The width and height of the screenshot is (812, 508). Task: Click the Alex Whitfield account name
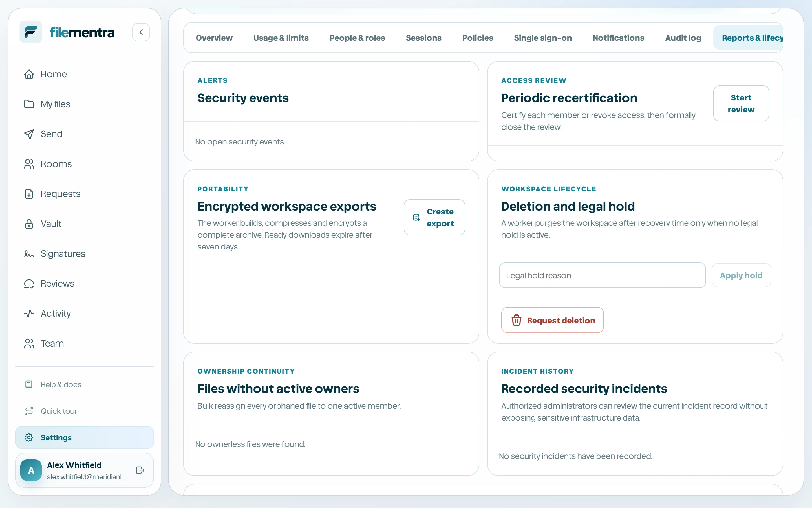click(x=74, y=465)
